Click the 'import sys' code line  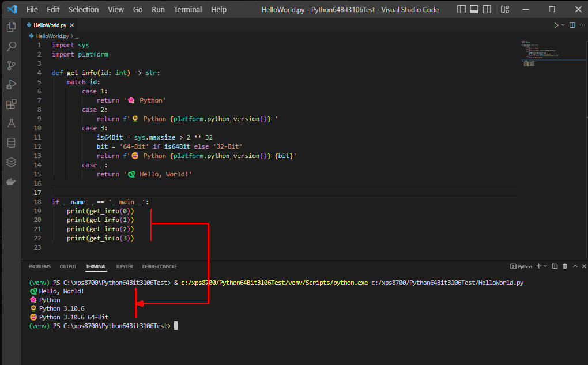point(70,45)
